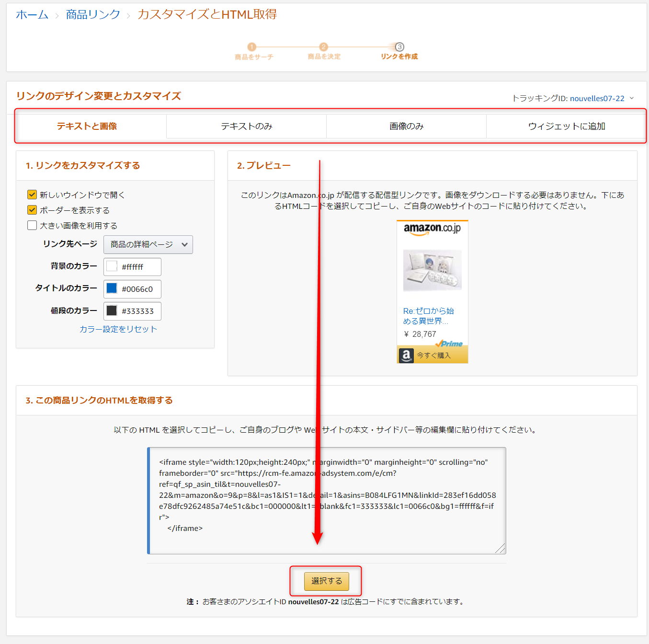Open tracking ID nouvelles07-22 dropdown
Image resolution: width=649 pixels, height=644 pixels.
coord(632,98)
